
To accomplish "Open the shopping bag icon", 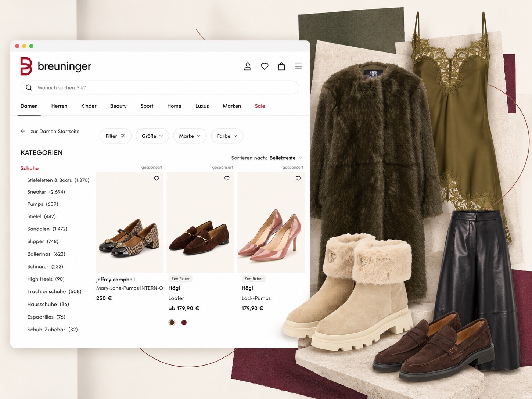I will [281, 66].
